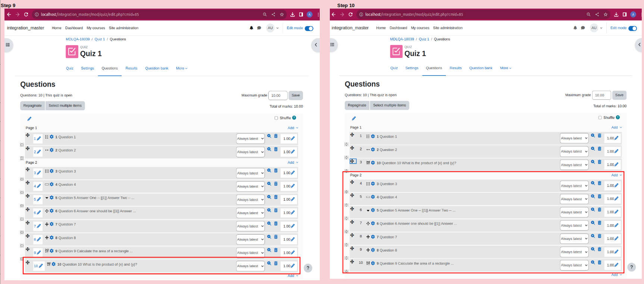Open AU user menu in Step 10

point(596,28)
